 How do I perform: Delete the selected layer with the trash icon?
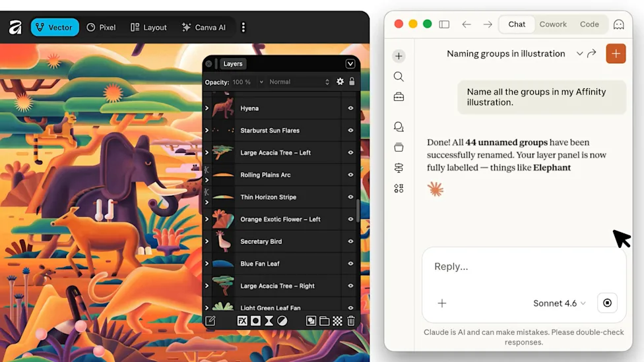tap(351, 321)
